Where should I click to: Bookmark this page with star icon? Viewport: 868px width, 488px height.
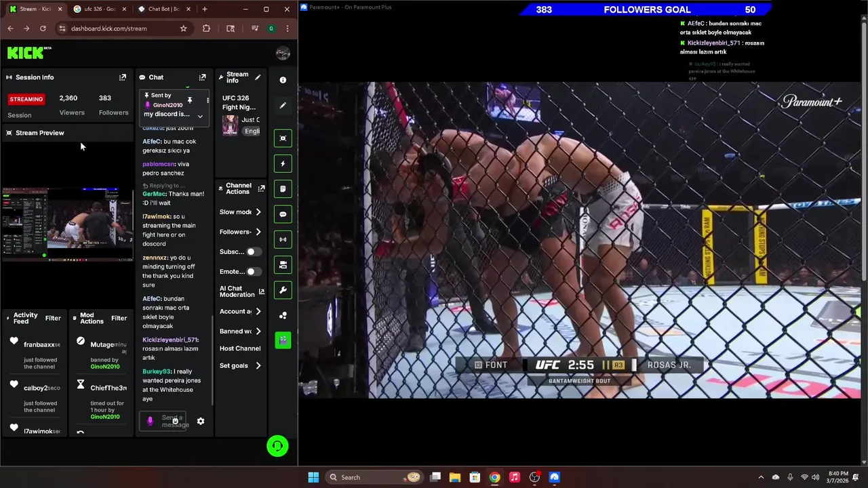point(183,28)
